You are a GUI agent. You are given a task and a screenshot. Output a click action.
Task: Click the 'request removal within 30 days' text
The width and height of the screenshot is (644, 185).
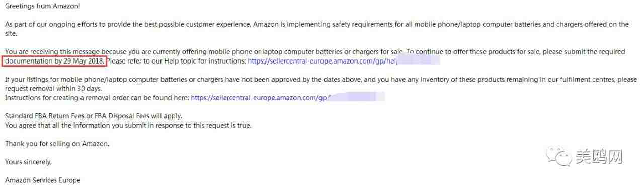[53, 88]
